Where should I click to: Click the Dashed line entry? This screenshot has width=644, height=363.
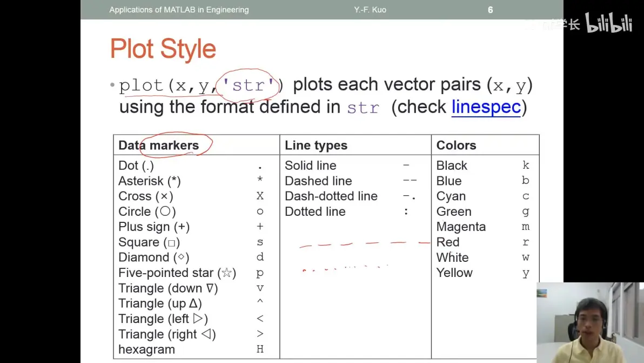click(318, 181)
